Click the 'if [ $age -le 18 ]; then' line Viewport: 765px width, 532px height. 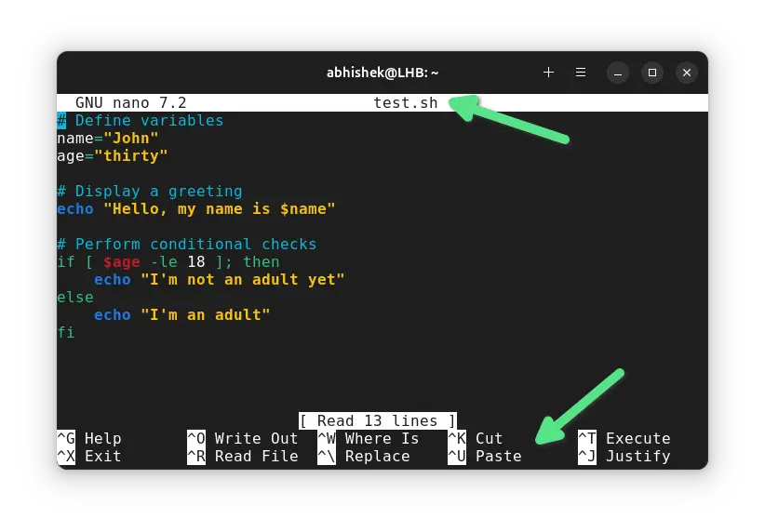coord(168,262)
